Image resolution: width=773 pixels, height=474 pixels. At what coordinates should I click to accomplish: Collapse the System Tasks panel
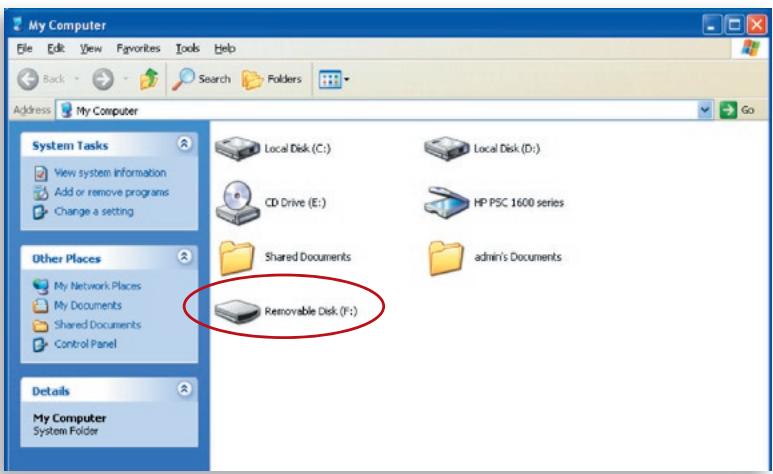[184, 144]
